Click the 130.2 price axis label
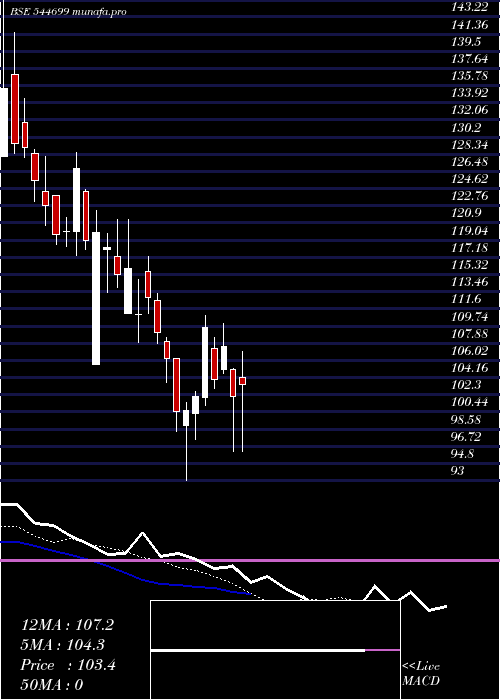Screen dimensions: 500x700 coord(466,128)
